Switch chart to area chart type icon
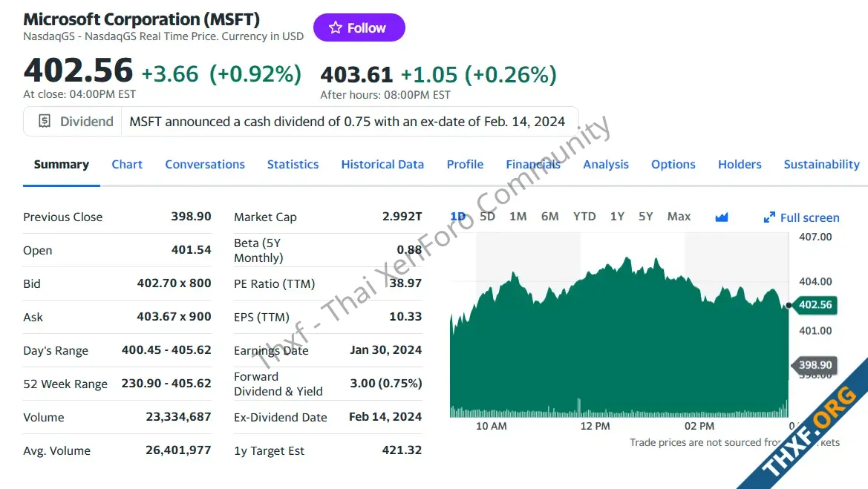The image size is (868, 489). click(x=722, y=217)
